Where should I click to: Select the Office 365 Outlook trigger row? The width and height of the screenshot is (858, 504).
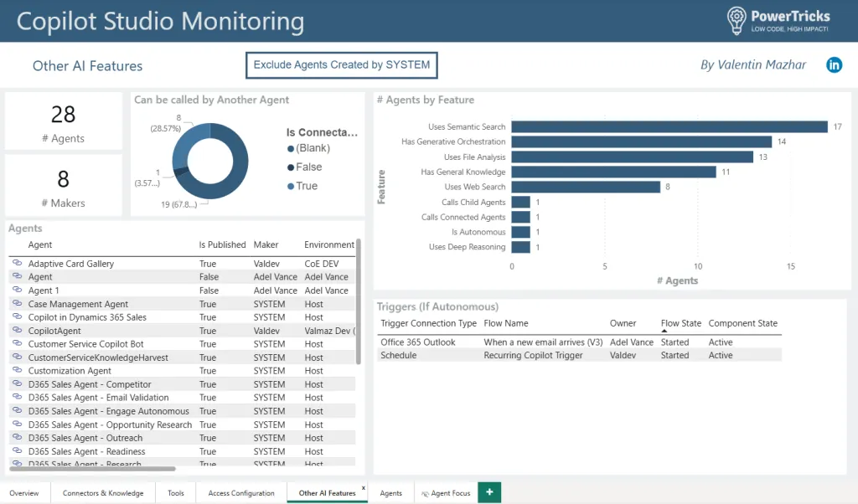pos(581,342)
